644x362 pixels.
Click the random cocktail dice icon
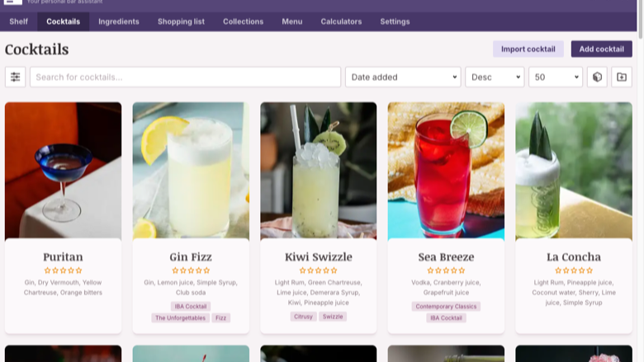(x=597, y=77)
